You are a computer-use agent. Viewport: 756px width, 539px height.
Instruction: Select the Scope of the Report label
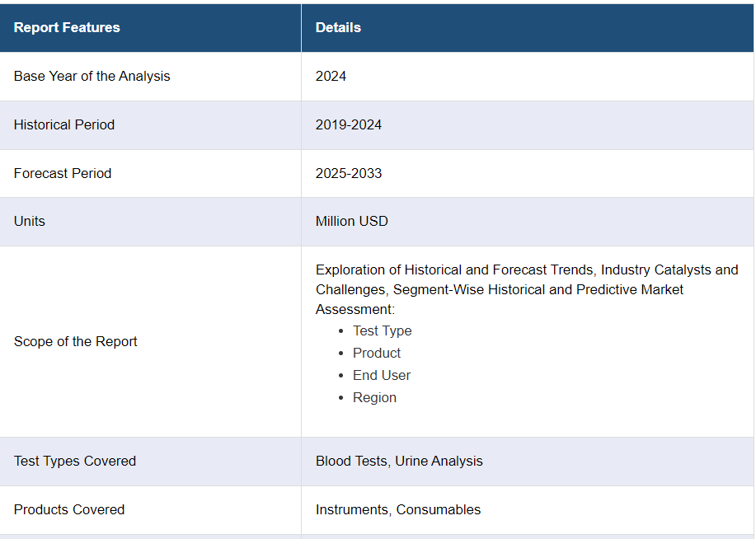76,341
